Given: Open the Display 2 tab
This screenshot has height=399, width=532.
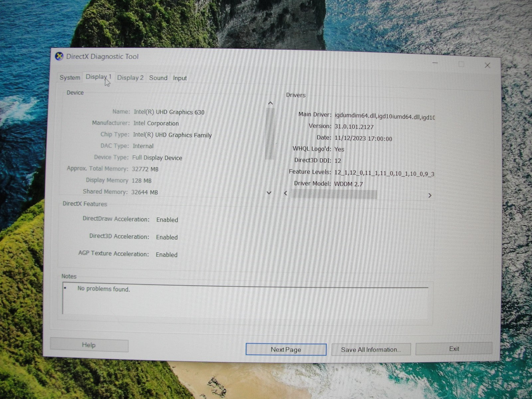Looking at the screenshot, I should (x=130, y=78).
